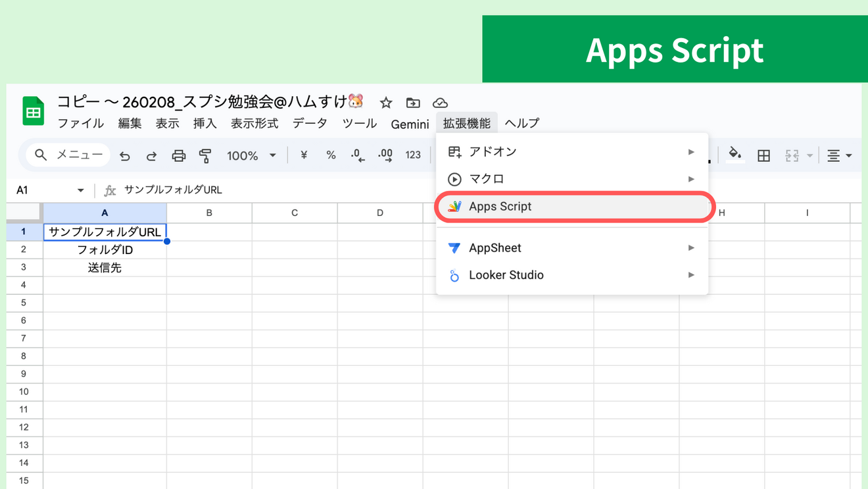Viewport: 868px width, 489px height.
Task: Open the 123 number format menu
Action: [x=413, y=155]
